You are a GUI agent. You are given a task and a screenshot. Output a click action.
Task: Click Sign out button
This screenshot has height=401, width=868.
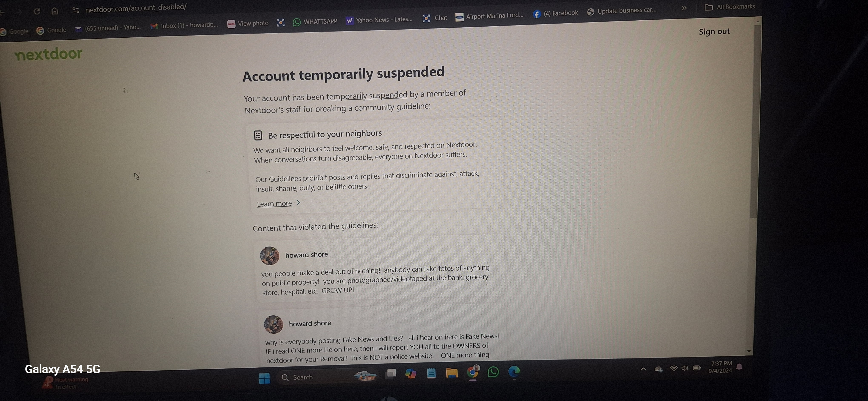[715, 31]
